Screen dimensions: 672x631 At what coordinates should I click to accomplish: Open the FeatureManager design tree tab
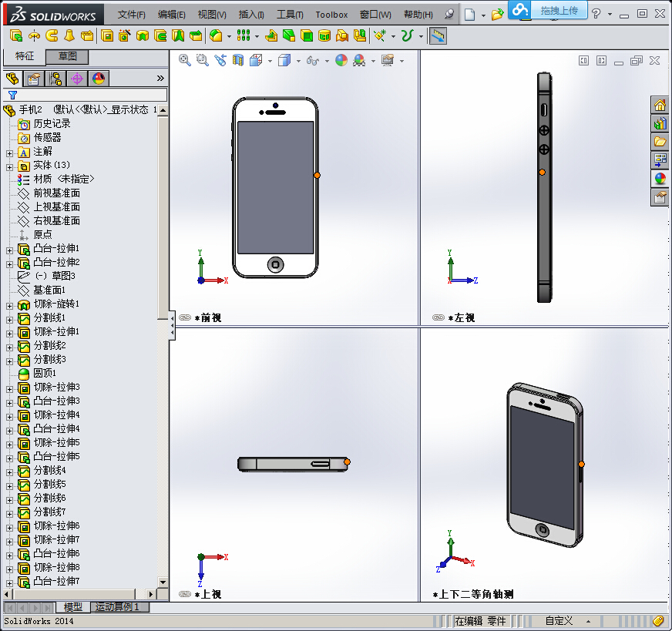pos(12,79)
